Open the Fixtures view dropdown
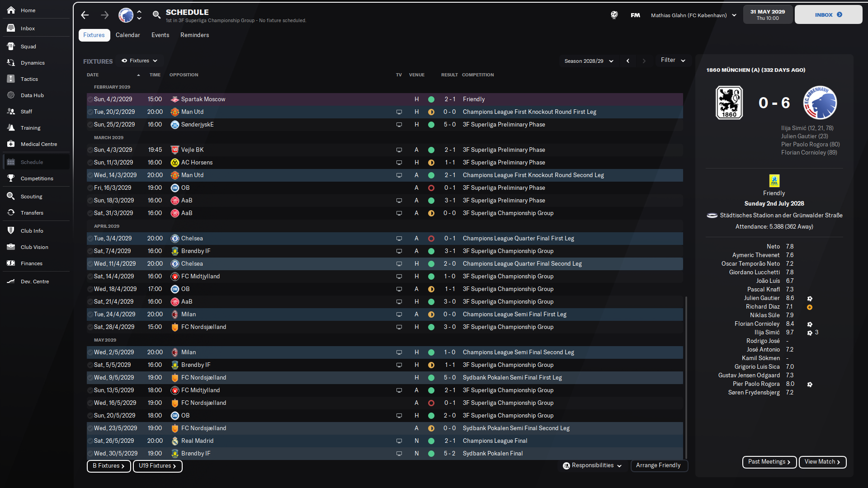Viewport: 868px width, 488px height. click(140, 61)
